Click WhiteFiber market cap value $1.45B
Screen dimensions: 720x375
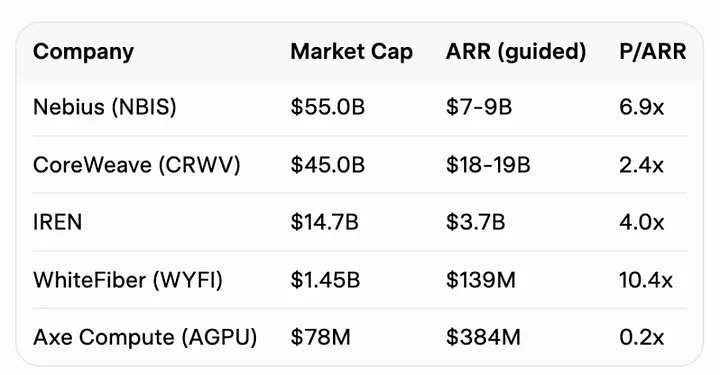(326, 280)
